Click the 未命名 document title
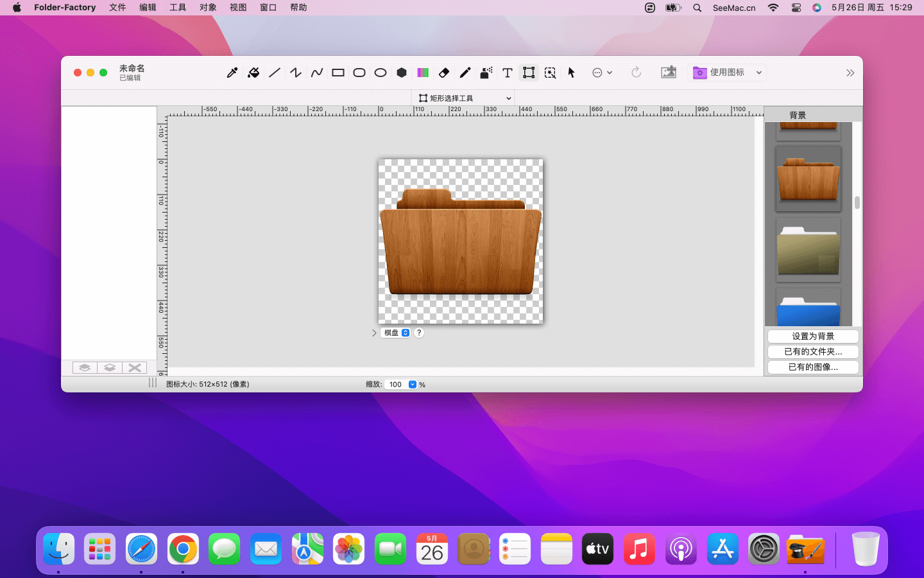 coord(132,68)
